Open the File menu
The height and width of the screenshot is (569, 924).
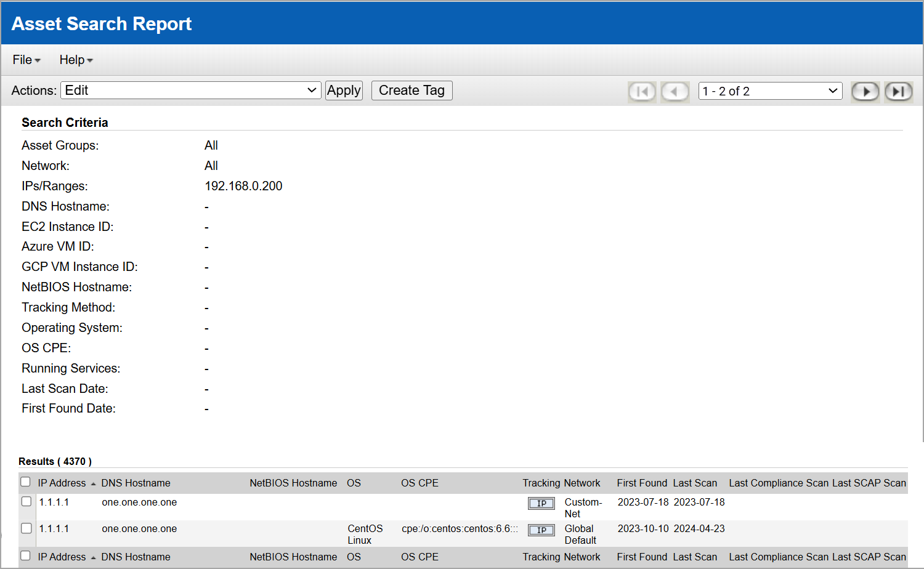pyautogui.click(x=25, y=59)
